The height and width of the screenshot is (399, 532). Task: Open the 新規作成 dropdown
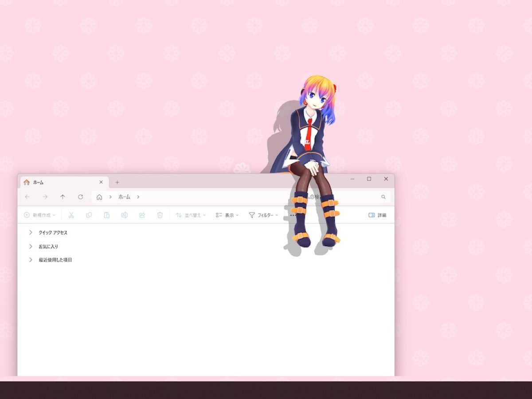click(39, 215)
